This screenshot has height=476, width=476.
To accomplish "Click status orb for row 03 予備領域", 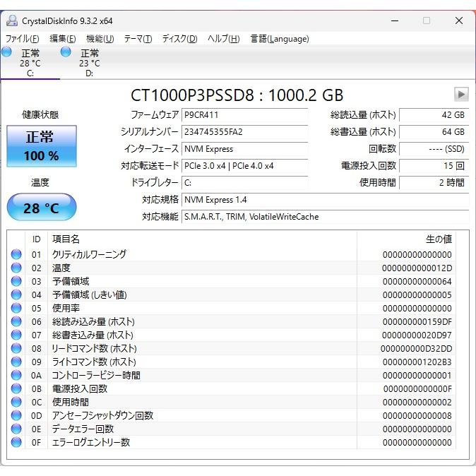I will click(16, 281).
